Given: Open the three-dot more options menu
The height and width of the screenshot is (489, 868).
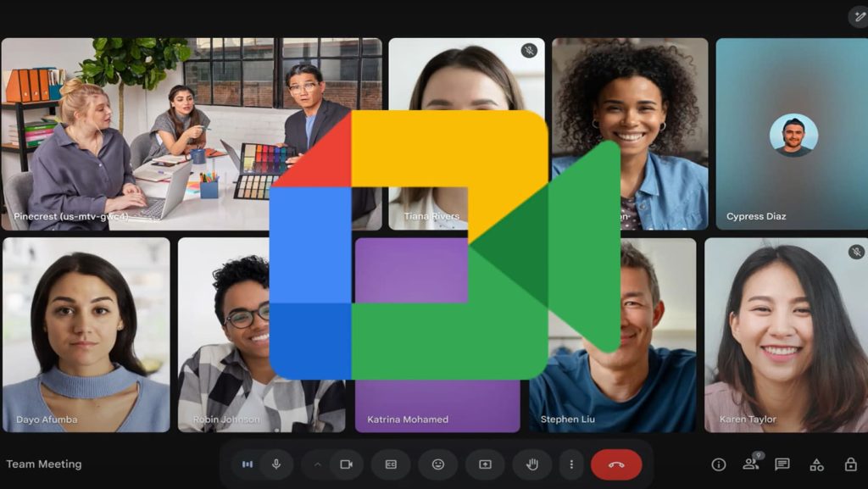Looking at the screenshot, I should coord(571,464).
